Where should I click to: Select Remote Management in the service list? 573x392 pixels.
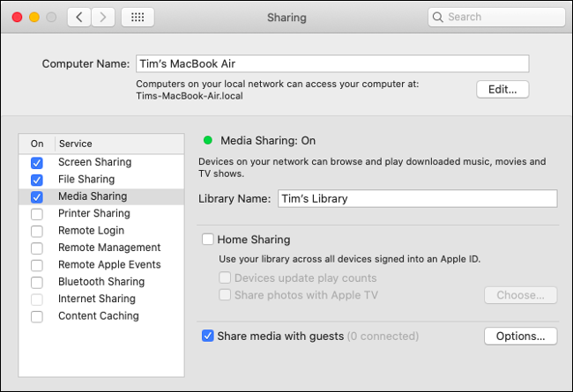pos(101,248)
